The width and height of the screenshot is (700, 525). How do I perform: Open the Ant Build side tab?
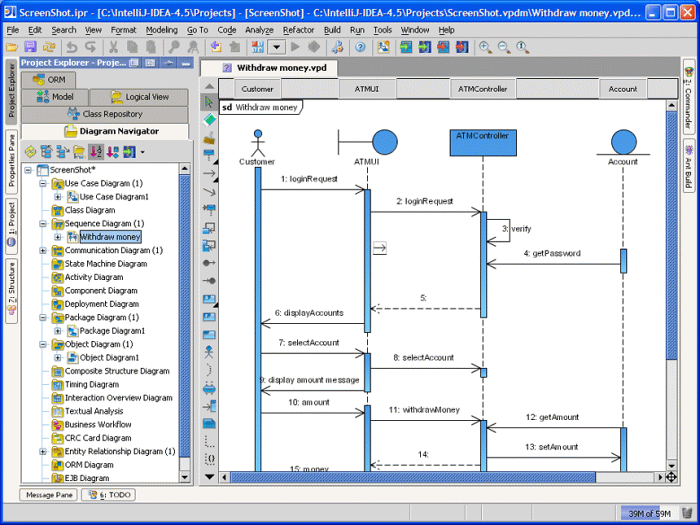click(x=689, y=167)
